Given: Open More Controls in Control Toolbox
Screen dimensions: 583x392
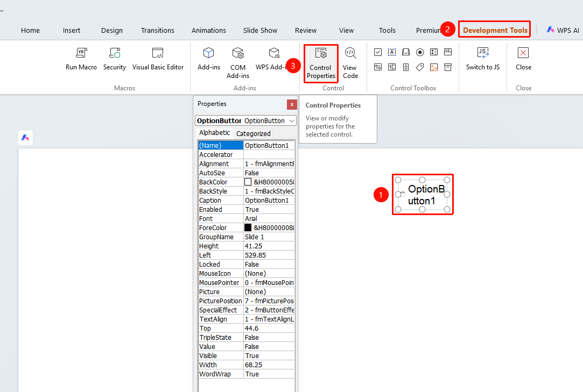Looking at the screenshot, I should click(448, 67).
